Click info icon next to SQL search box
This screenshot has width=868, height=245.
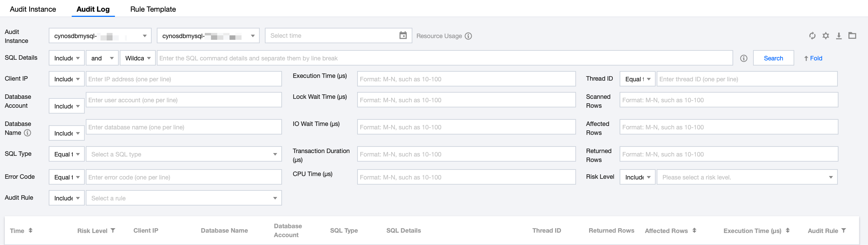(x=743, y=58)
